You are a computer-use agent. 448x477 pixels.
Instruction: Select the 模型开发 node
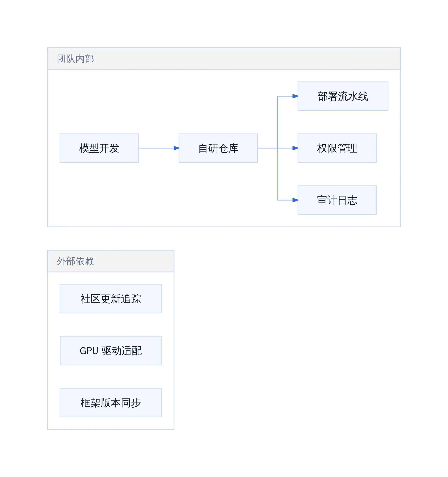[99, 148]
